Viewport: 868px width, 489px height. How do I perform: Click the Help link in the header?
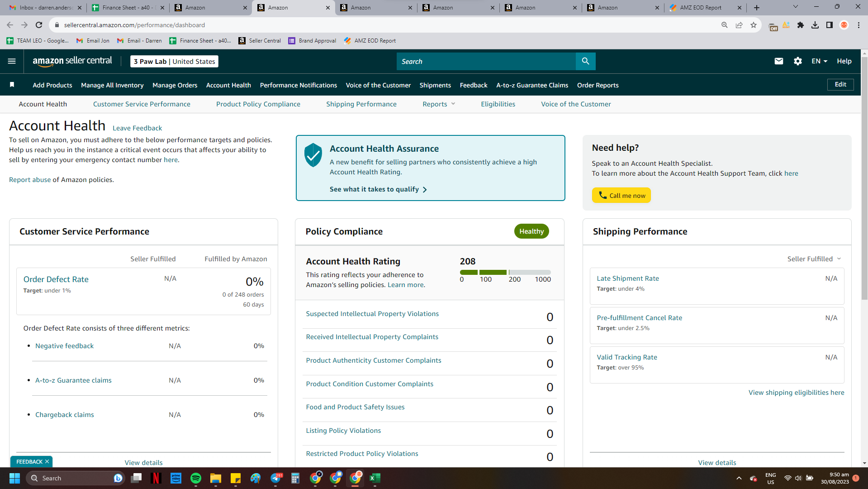pyautogui.click(x=844, y=61)
